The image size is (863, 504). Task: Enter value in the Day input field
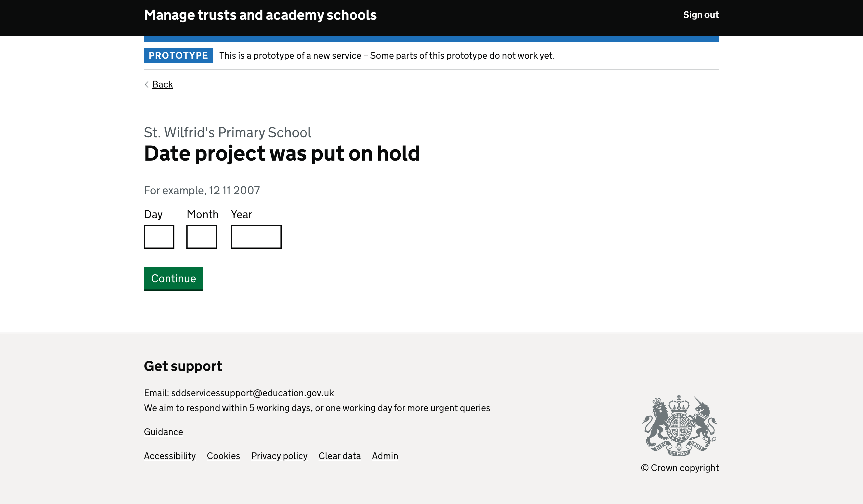tap(159, 236)
